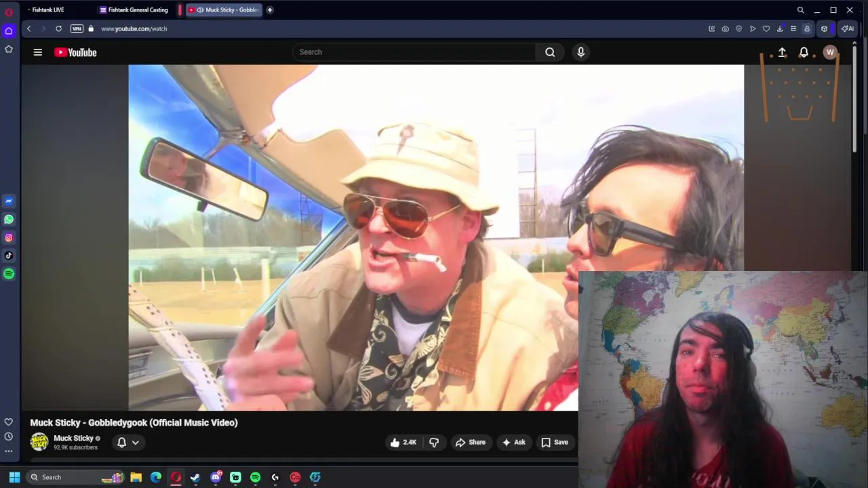Open the Windows Start menu
The width and height of the screenshot is (868, 488).
click(x=14, y=477)
